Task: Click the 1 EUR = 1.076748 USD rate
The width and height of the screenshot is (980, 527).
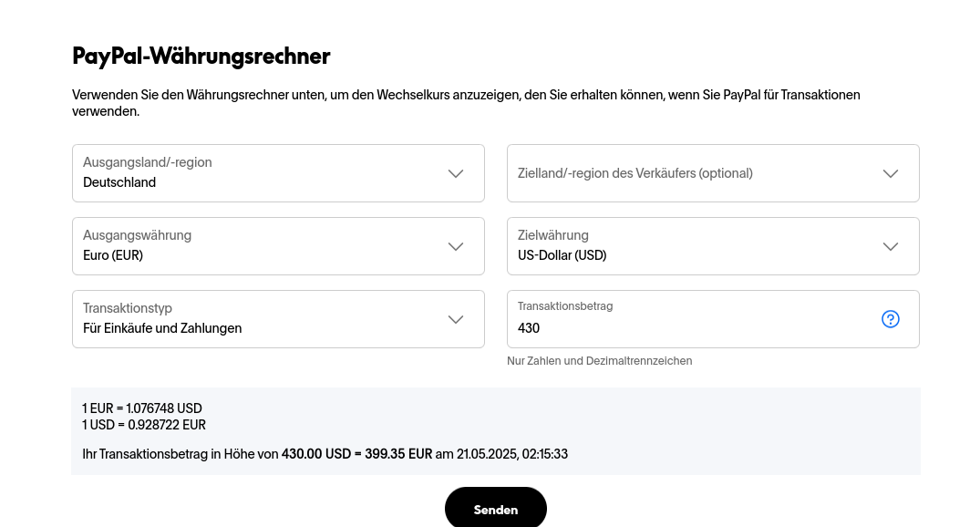Action: tap(142, 408)
